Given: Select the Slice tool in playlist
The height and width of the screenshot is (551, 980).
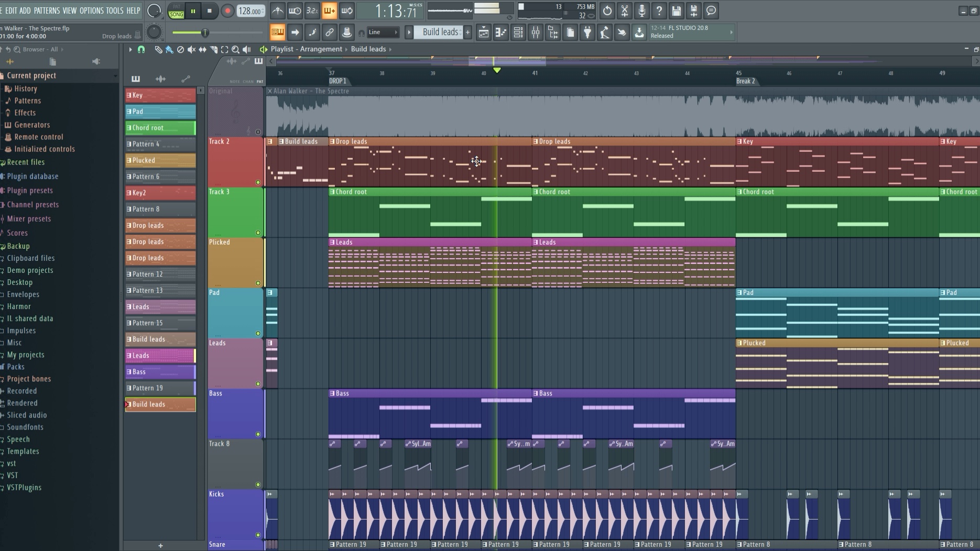Looking at the screenshot, I should pos(213,49).
